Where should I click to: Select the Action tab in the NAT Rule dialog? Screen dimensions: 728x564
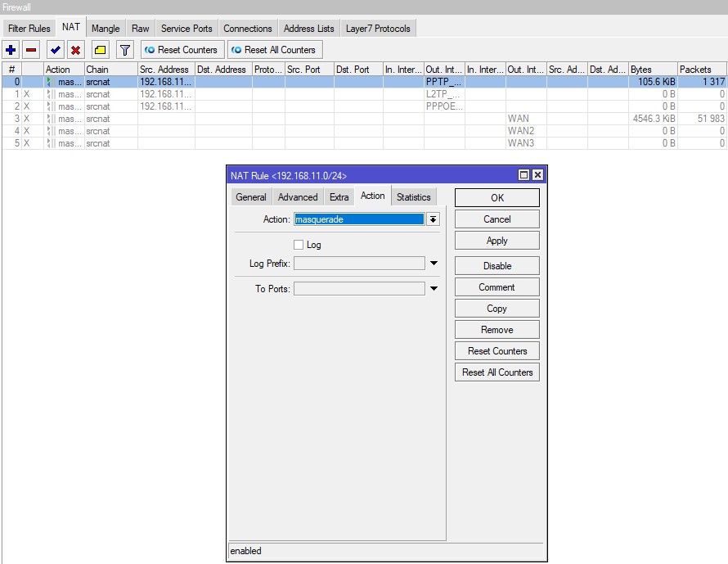(x=373, y=196)
